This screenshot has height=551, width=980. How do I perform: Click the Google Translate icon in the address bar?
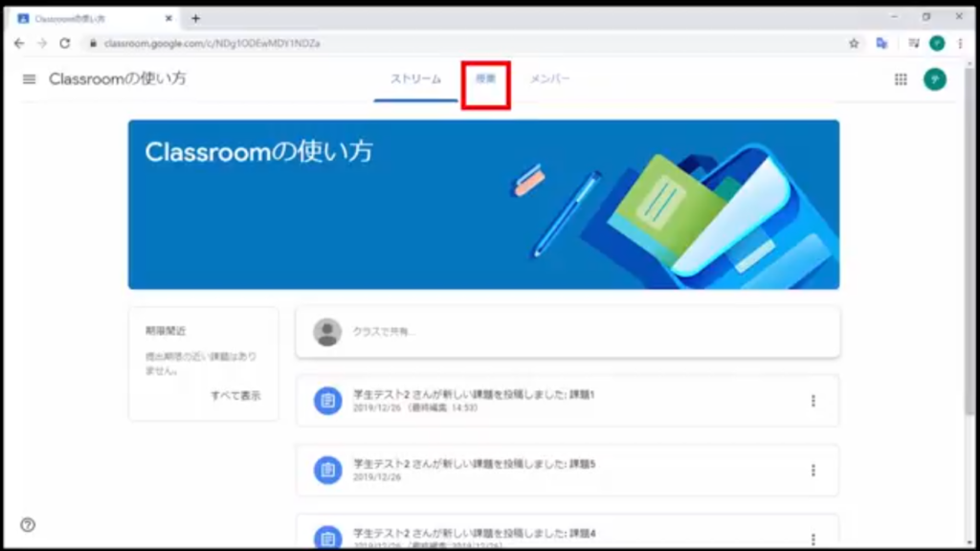tap(881, 43)
